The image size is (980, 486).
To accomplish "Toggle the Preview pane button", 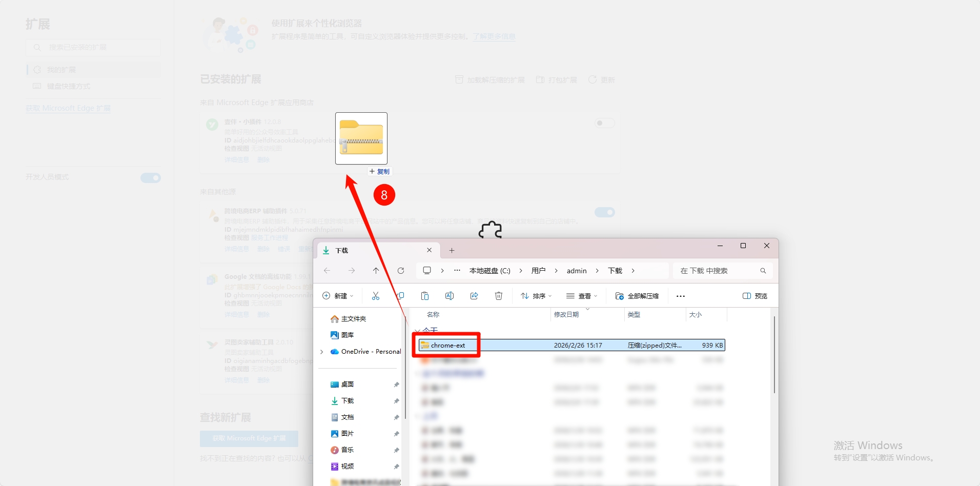I will [x=755, y=296].
